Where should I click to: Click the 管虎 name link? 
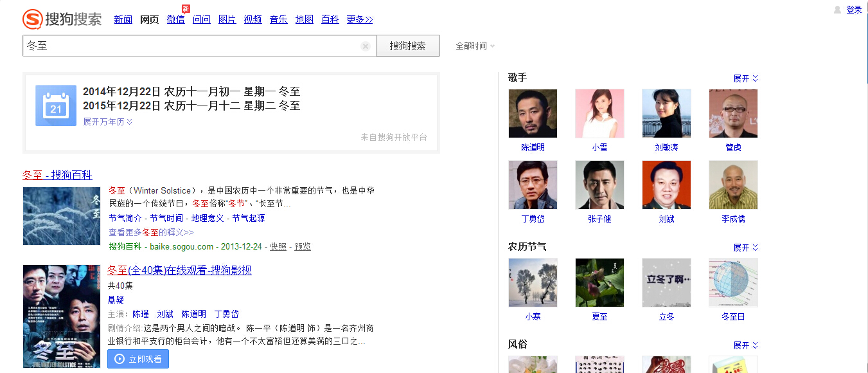(733, 147)
